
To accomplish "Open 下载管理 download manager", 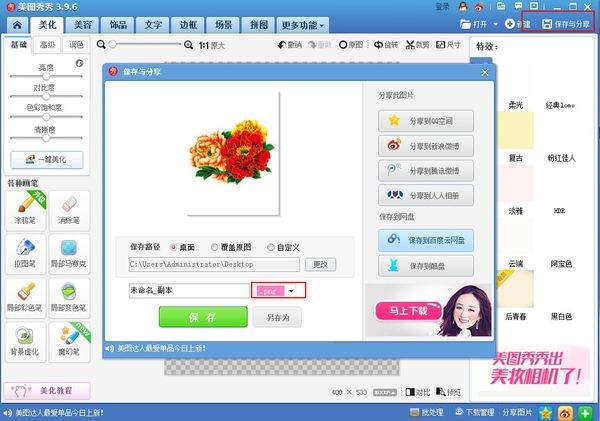I will tap(474, 412).
